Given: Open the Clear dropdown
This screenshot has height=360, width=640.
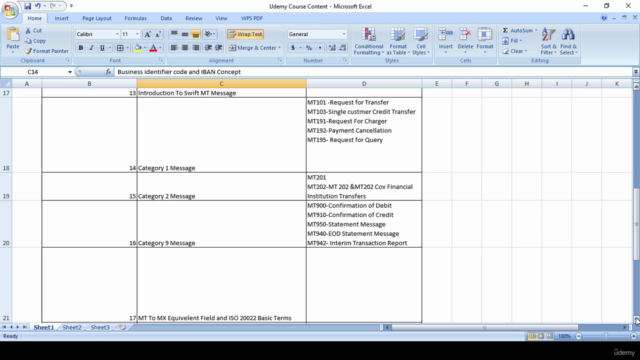Looking at the screenshot, I should 515,51.
